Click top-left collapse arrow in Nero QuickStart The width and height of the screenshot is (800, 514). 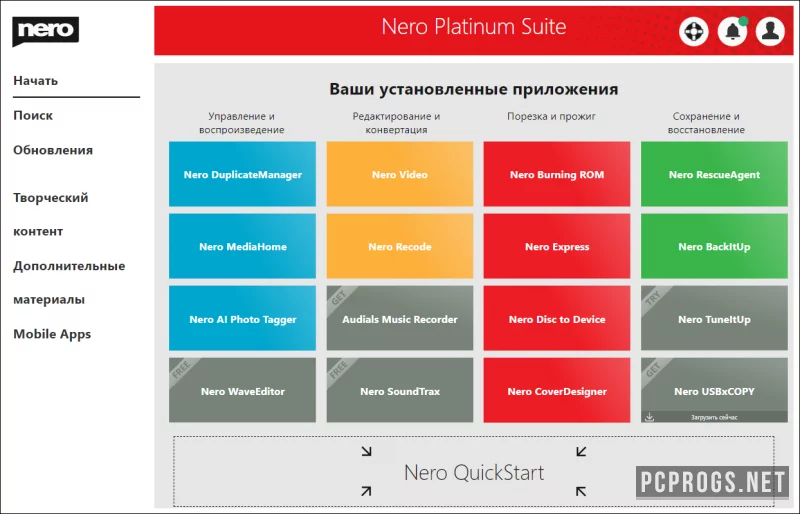click(x=366, y=451)
